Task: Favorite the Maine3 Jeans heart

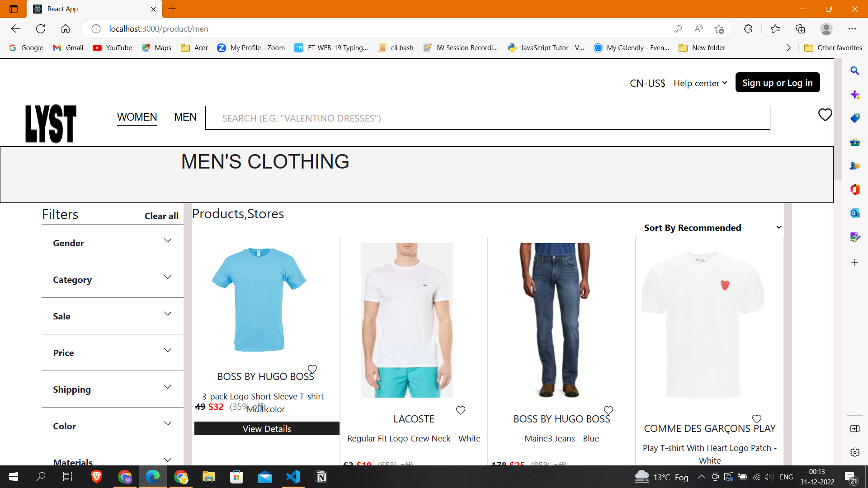Action: click(609, 410)
